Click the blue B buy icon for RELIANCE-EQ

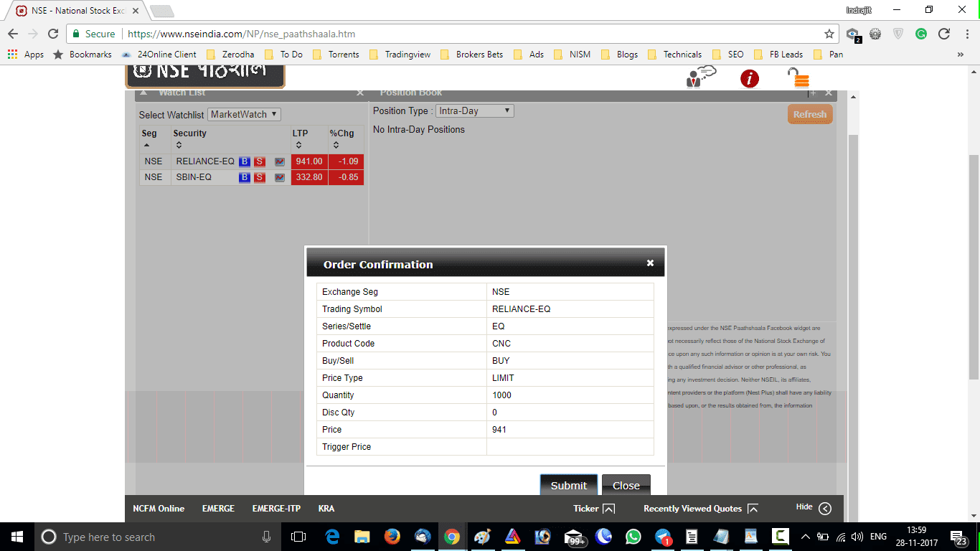(x=244, y=161)
